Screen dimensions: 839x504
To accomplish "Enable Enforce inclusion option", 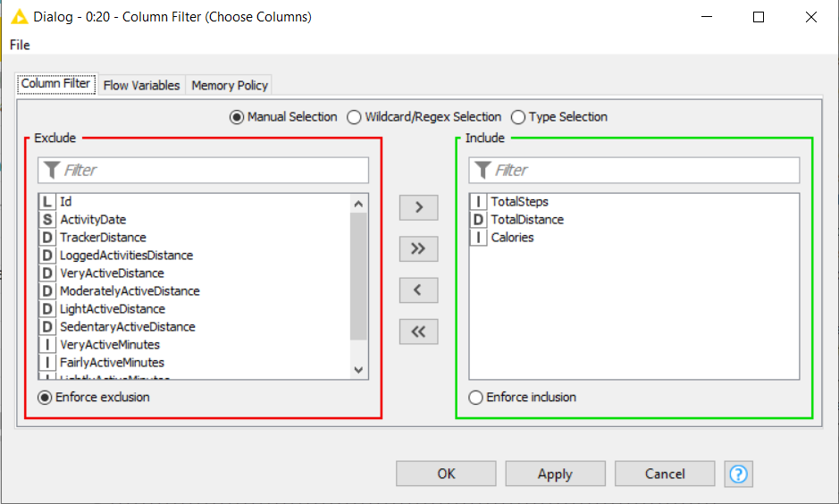I will point(475,398).
